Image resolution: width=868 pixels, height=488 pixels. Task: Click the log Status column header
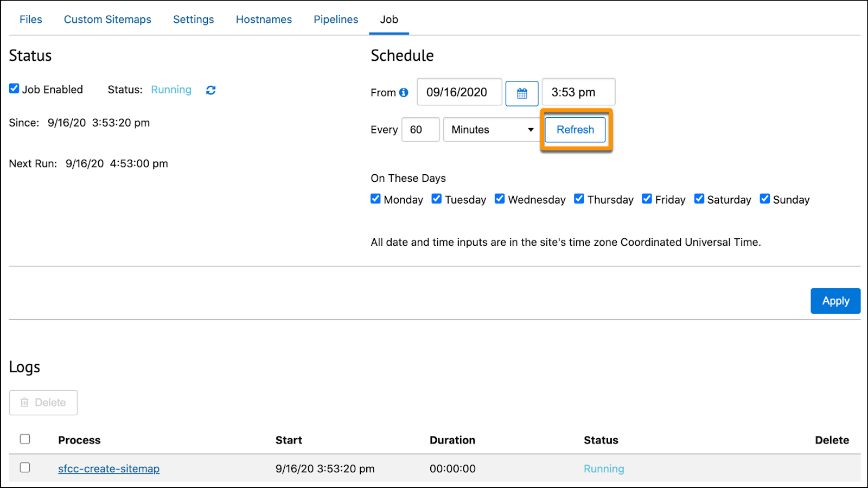pyautogui.click(x=601, y=440)
